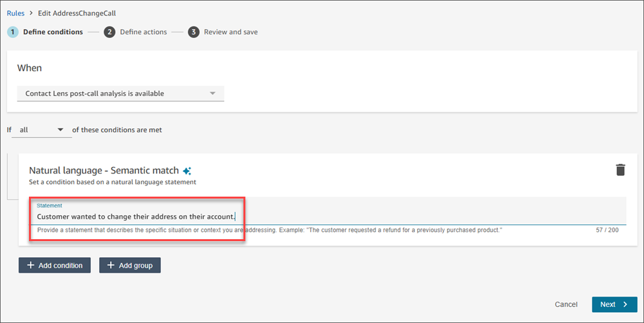Click the step 3 numbered circle
This screenshot has width=644, height=323.
point(194,32)
